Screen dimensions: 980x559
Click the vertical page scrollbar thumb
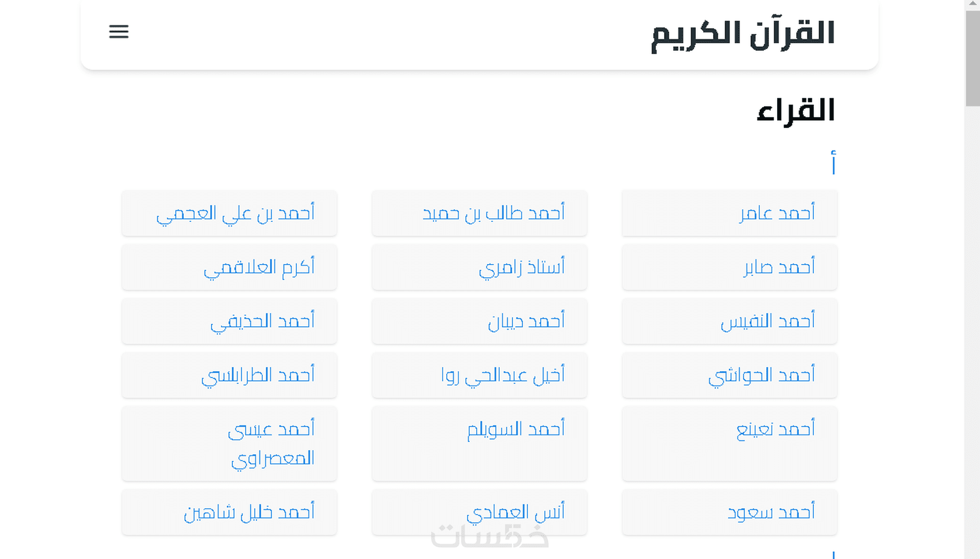pos(972,58)
